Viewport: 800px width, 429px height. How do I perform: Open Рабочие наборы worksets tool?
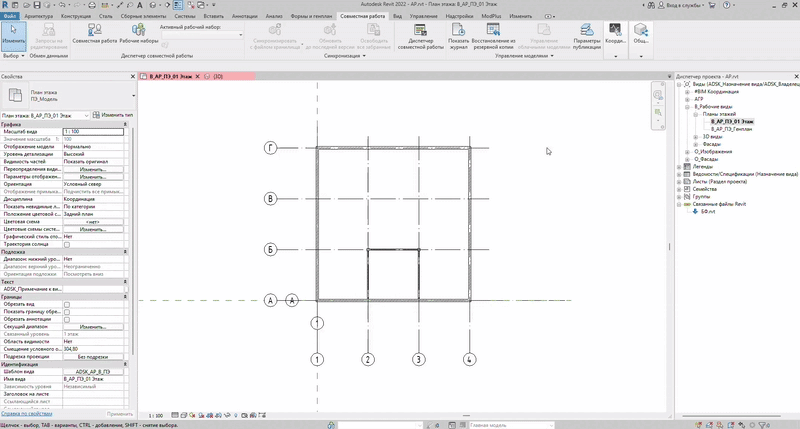(138, 34)
